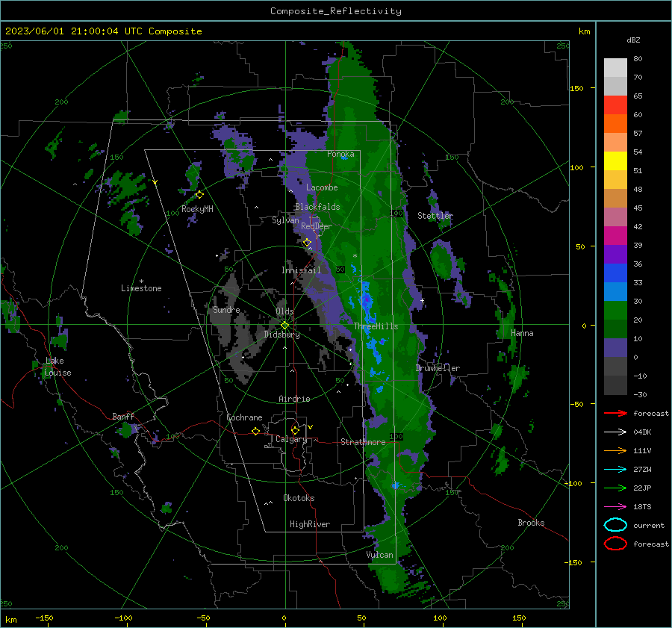672x628 pixels.
Task: Click the Sundre city label
Action: click(226, 310)
